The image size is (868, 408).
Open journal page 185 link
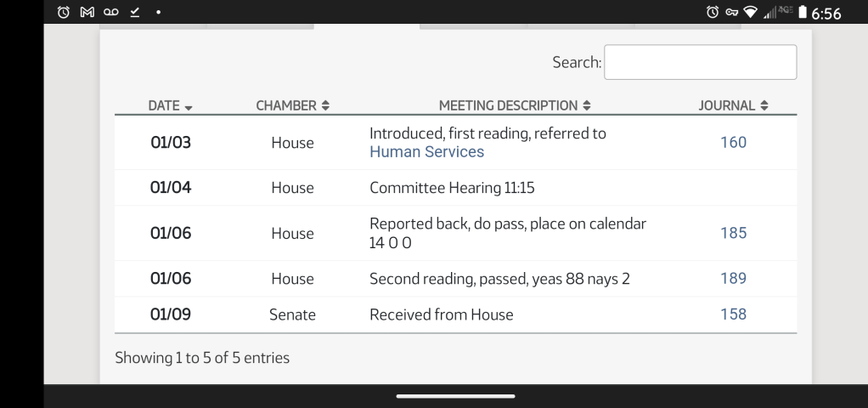733,233
